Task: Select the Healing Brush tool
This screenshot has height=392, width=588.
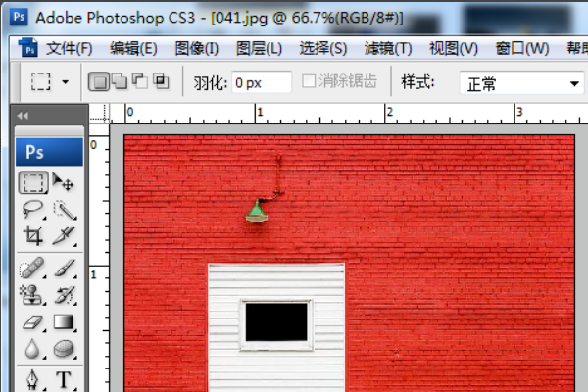Action: tap(32, 268)
